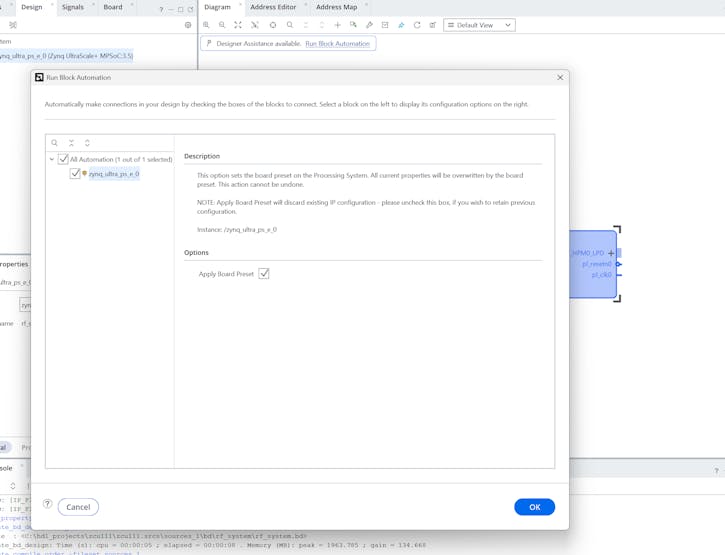725x555 pixels.
Task: Click the search icon in automation tree panel
Action: coord(55,143)
